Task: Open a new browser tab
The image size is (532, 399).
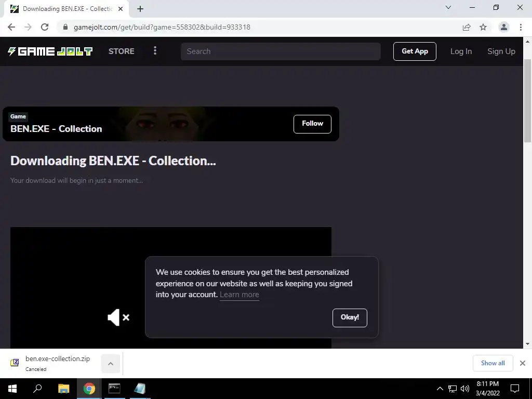Action: click(140, 9)
